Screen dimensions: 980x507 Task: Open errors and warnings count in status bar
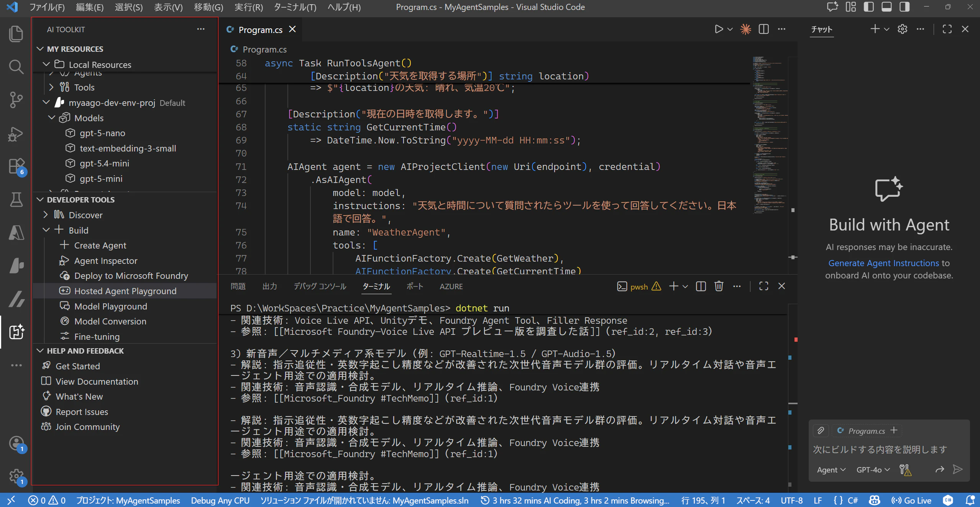click(47, 500)
